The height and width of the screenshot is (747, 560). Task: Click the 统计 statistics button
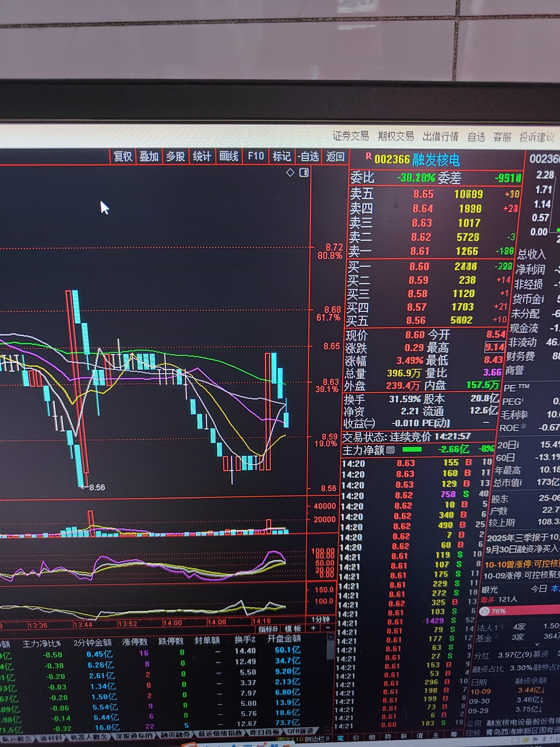[202, 157]
